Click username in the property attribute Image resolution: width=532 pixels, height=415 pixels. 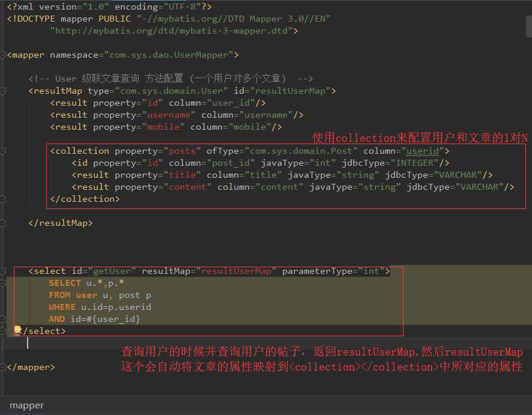pyautogui.click(x=169, y=115)
